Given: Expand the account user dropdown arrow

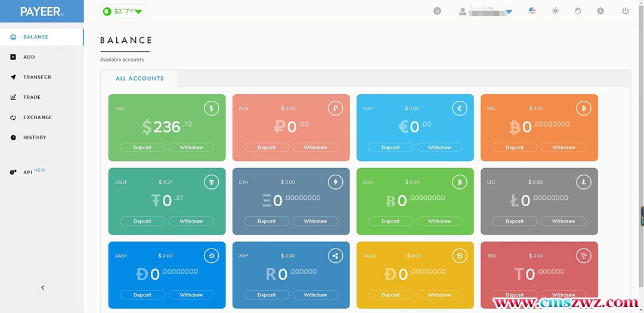Looking at the screenshot, I should coord(509,12).
